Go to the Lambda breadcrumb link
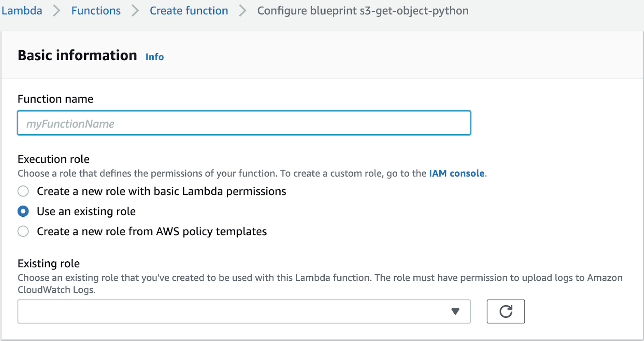 pos(22,11)
